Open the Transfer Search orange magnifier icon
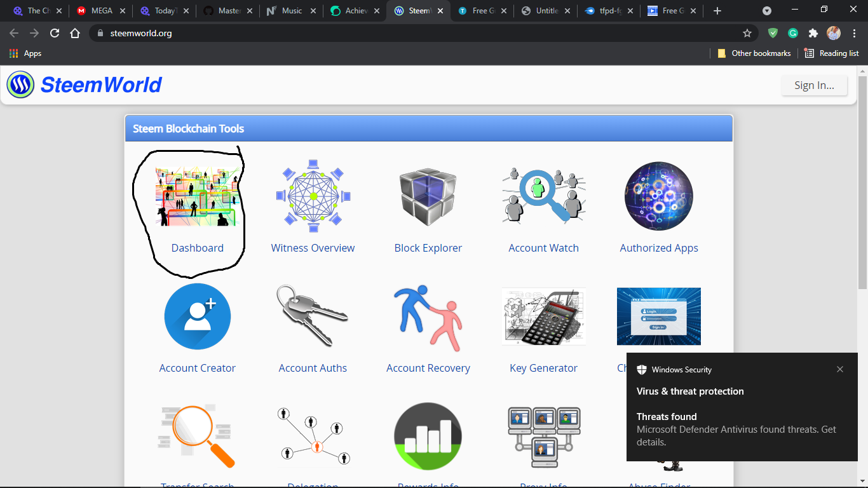This screenshot has width=868, height=488. pyautogui.click(x=198, y=435)
